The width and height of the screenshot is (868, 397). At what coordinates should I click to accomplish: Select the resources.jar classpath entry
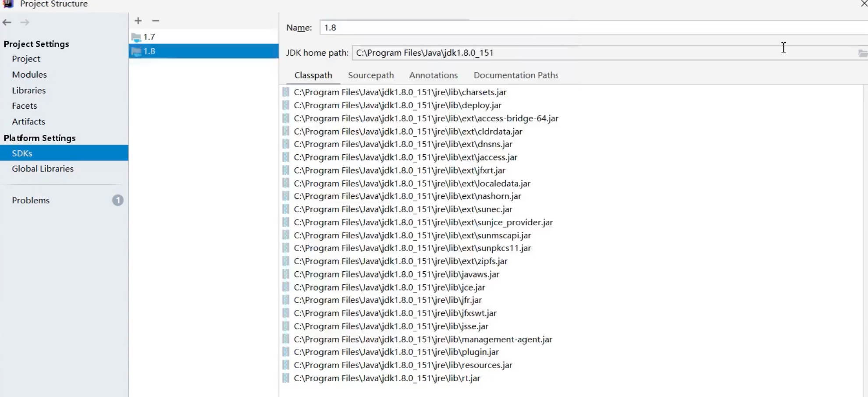[403, 365]
